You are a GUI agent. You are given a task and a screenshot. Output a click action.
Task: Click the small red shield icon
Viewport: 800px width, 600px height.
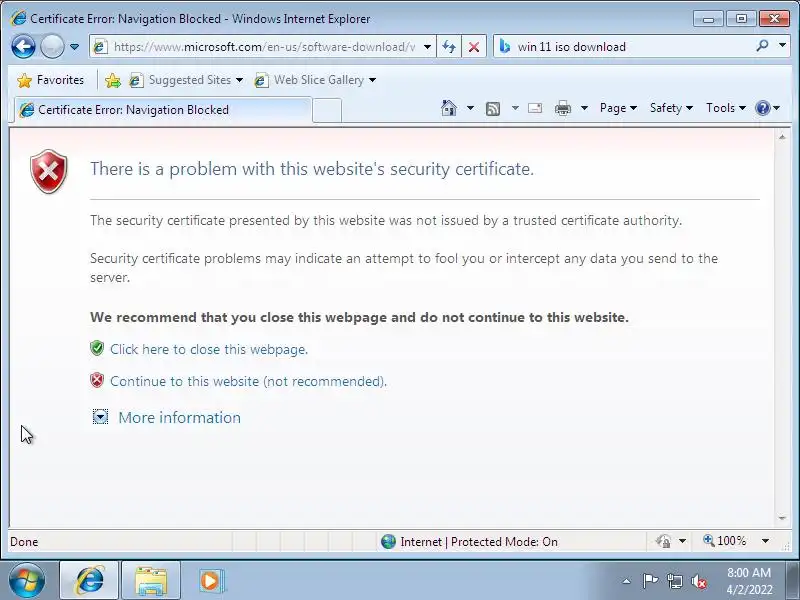coord(97,381)
